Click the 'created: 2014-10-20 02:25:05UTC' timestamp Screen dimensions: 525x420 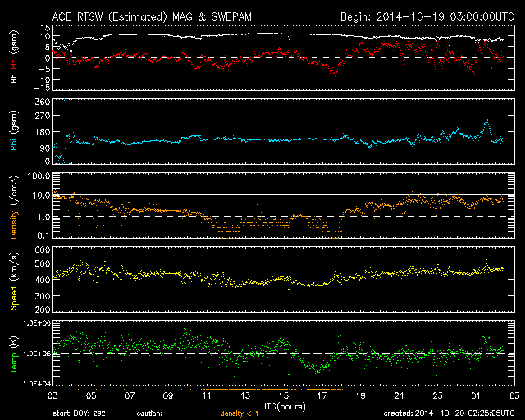pos(449,413)
